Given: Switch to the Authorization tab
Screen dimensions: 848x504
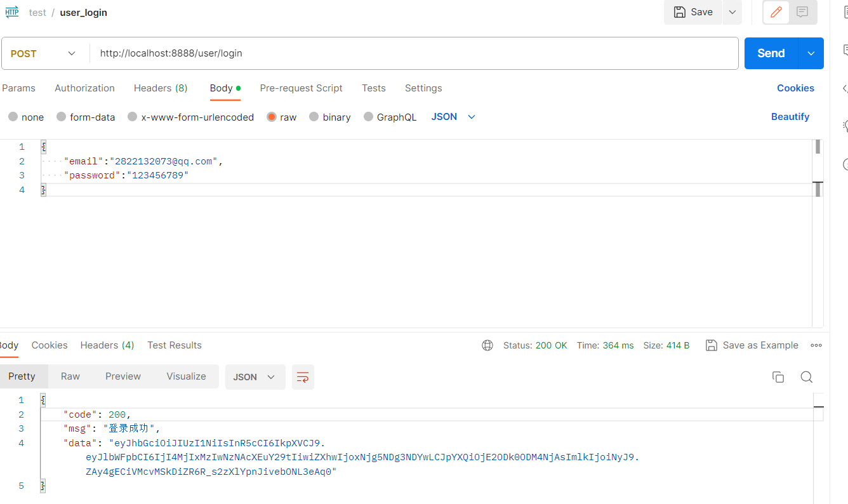Looking at the screenshot, I should tap(84, 88).
